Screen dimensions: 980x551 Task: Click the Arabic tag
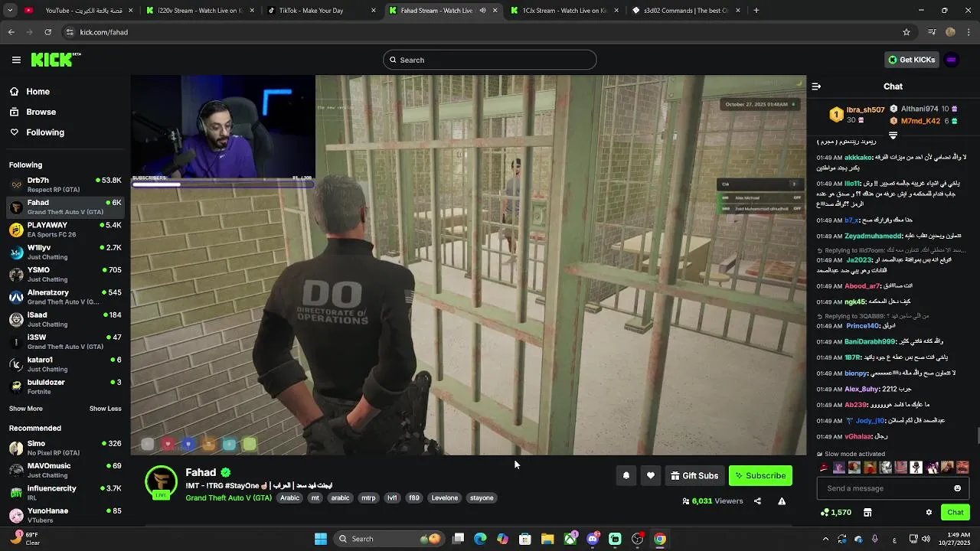(x=289, y=497)
